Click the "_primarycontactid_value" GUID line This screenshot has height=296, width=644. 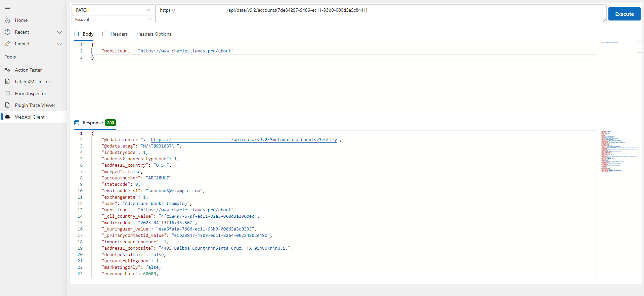point(187,236)
